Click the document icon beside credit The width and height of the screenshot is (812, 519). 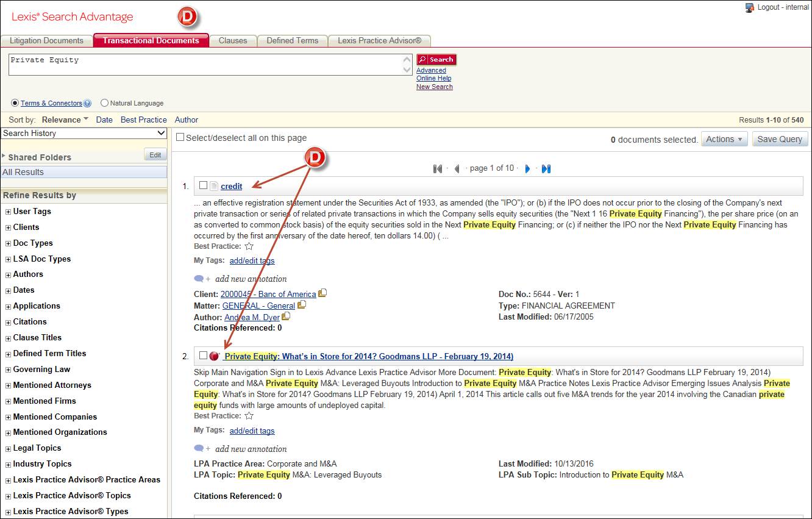point(214,186)
